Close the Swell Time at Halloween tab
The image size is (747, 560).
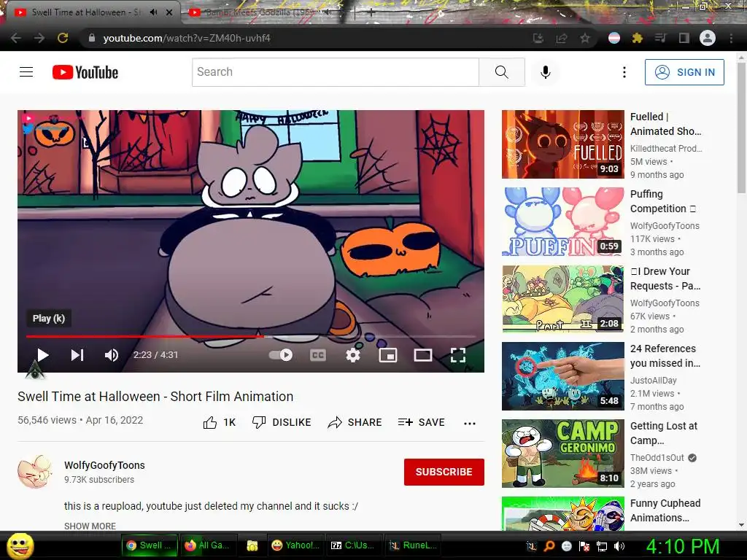(169, 12)
